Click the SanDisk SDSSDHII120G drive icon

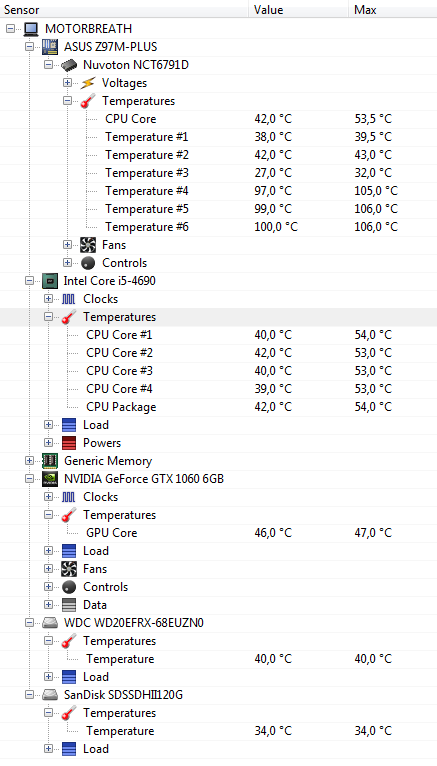(x=50, y=695)
